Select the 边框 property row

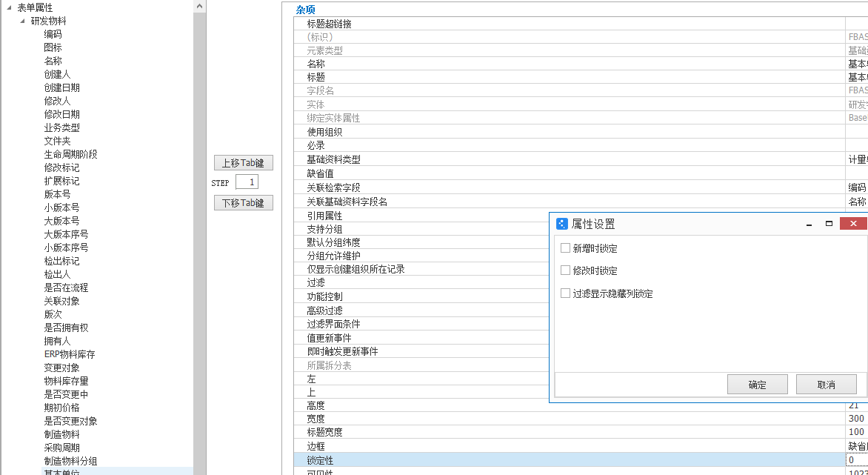581,446
